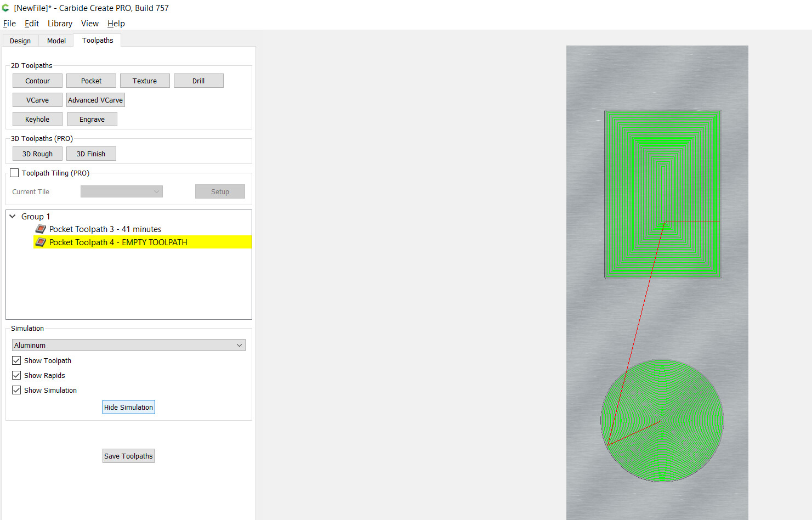Viewport: 812px width, 520px height.
Task: Open the Current Tile dropdown
Action: pos(122,191)
